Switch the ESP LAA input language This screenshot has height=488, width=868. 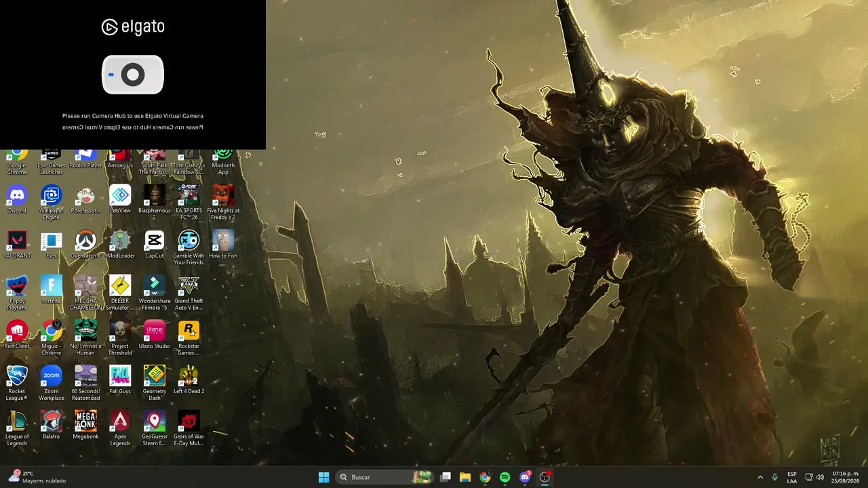point(792,477)
